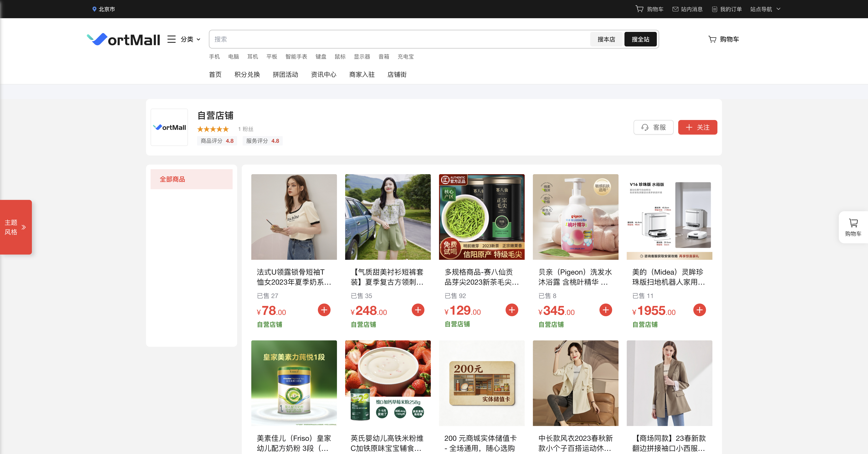The image size is (868, 454).
Task: Select the 显示器 keyword link
Action: (x=362, y=57)
